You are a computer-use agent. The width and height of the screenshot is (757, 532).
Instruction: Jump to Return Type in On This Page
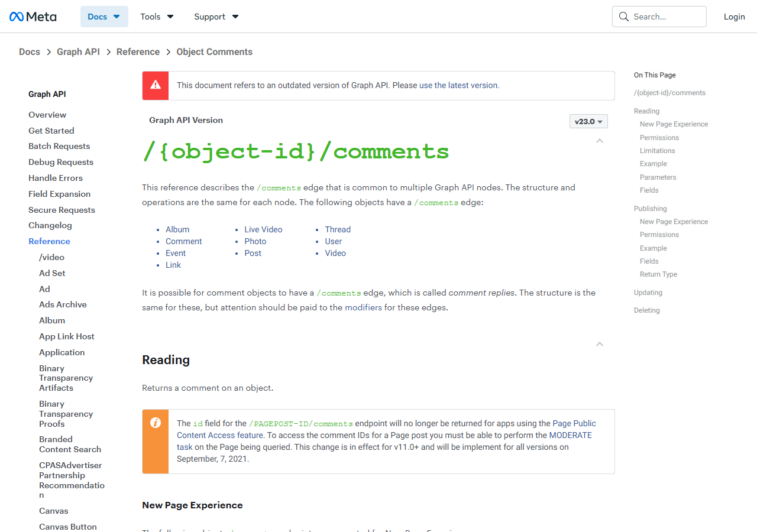658,274
